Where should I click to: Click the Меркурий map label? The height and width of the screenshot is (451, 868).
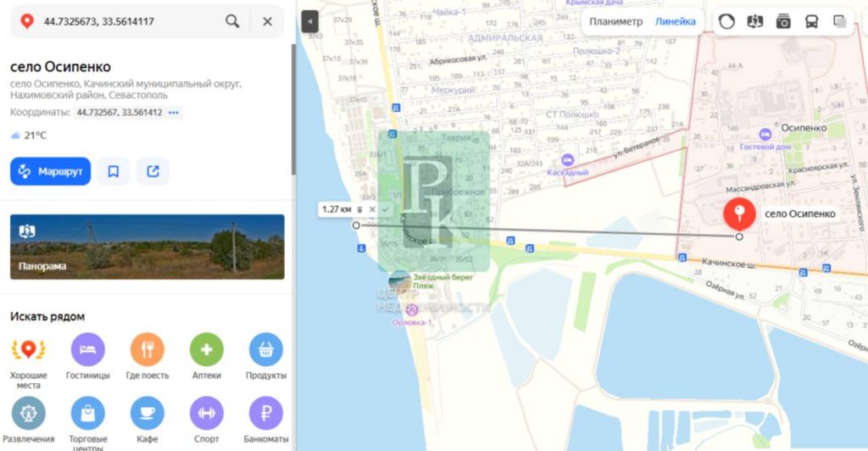(x=453, y=90)
